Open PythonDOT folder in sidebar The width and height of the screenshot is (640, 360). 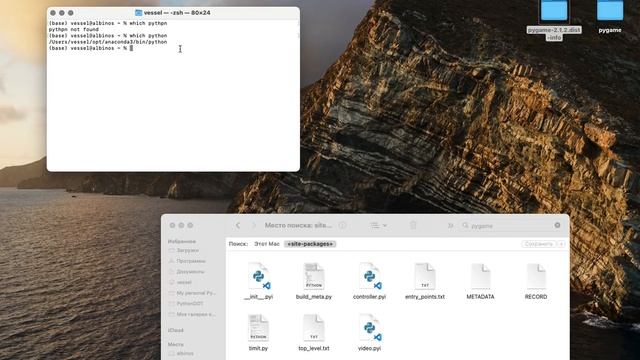click(x=186, y=303)
